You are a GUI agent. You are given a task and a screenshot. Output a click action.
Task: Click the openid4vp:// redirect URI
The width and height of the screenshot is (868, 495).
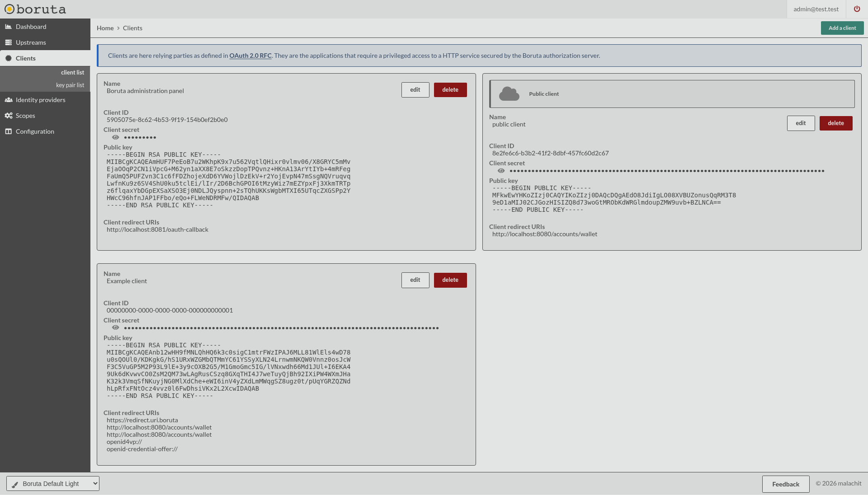[124, 442]
